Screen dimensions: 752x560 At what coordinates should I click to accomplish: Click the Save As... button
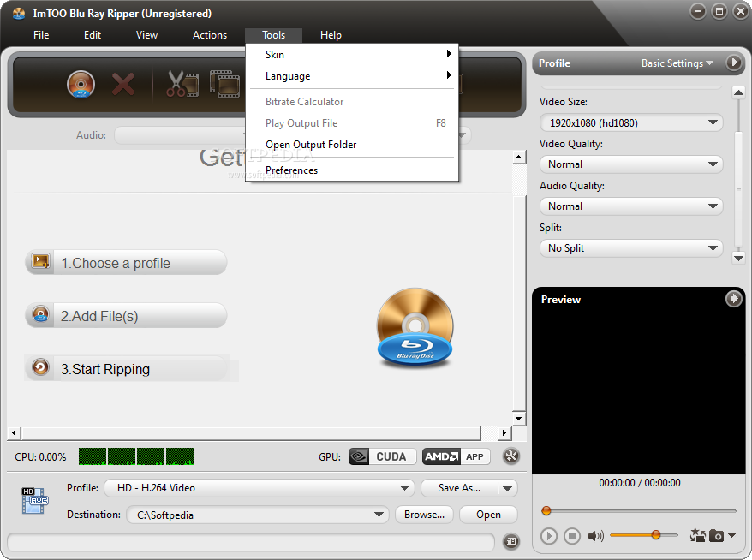click(x=459, y=488)
